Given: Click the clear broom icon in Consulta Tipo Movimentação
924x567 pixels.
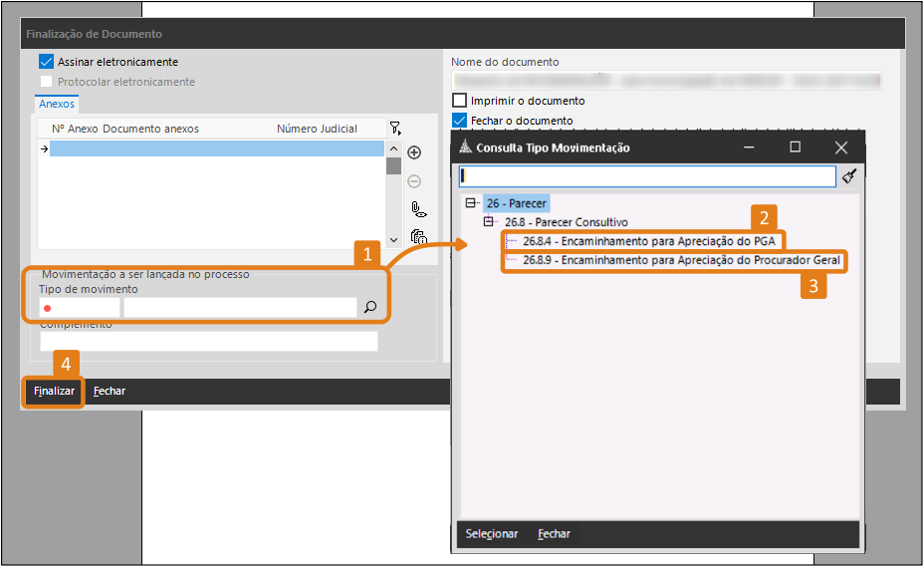Looking at the screenshot, I should click(848, 175).
